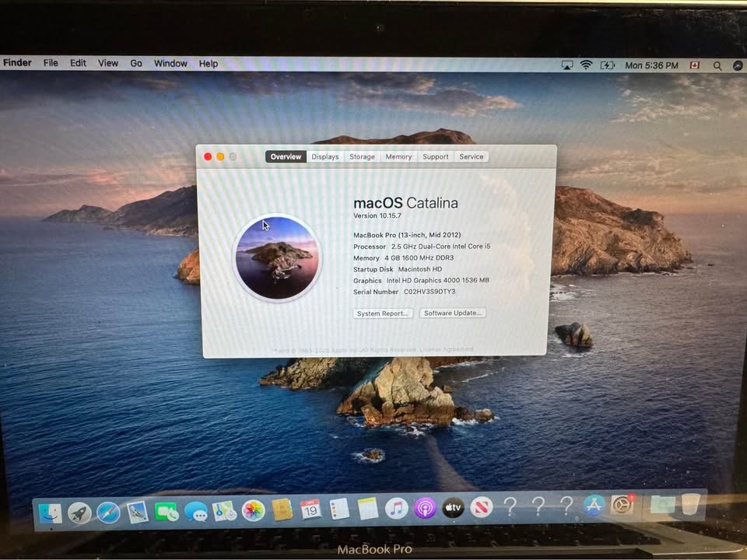Open Safari compass icon in Dock
747x560 pixels.
coord(109,513)
